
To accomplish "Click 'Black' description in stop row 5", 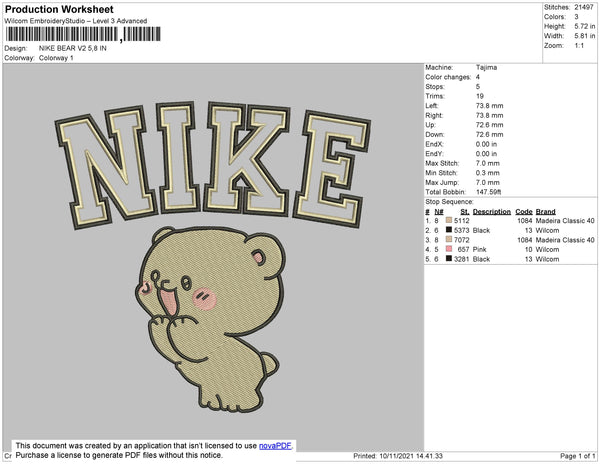I will pos(481,259).
